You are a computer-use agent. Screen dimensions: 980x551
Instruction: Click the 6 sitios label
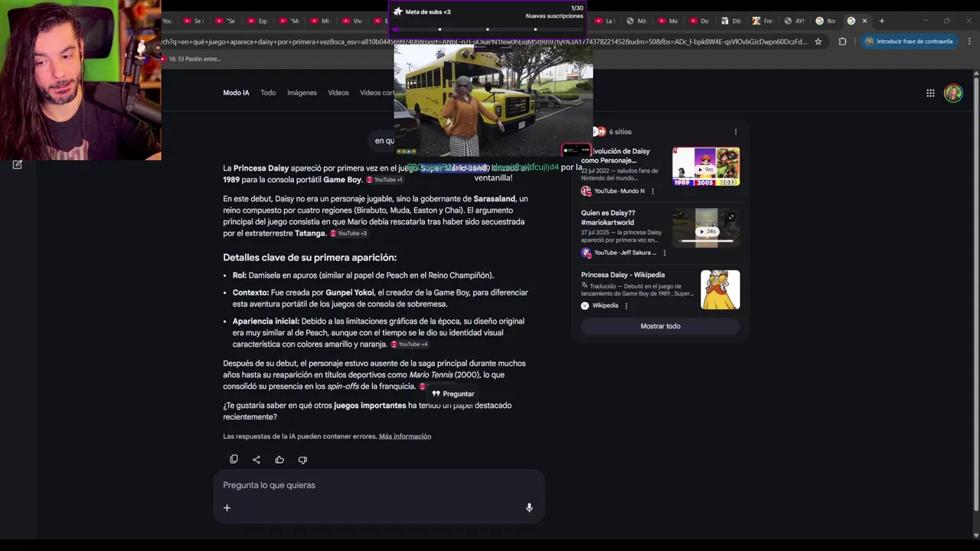click(x=620, y=132)
